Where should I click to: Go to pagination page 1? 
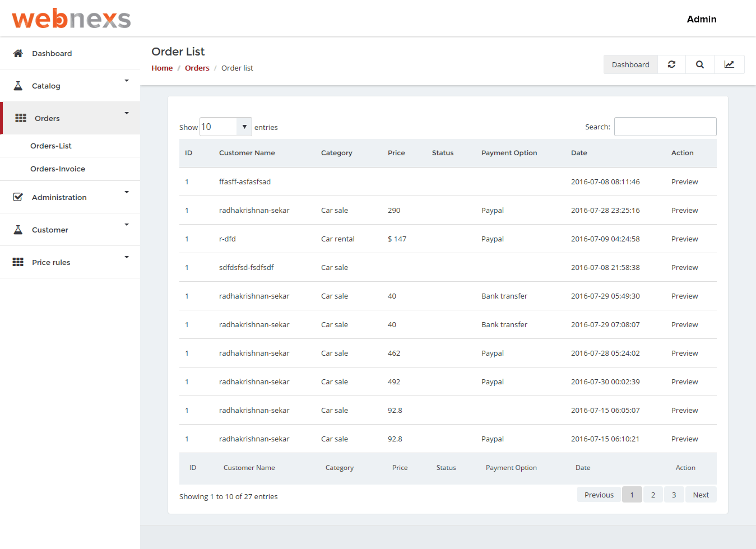632,495
